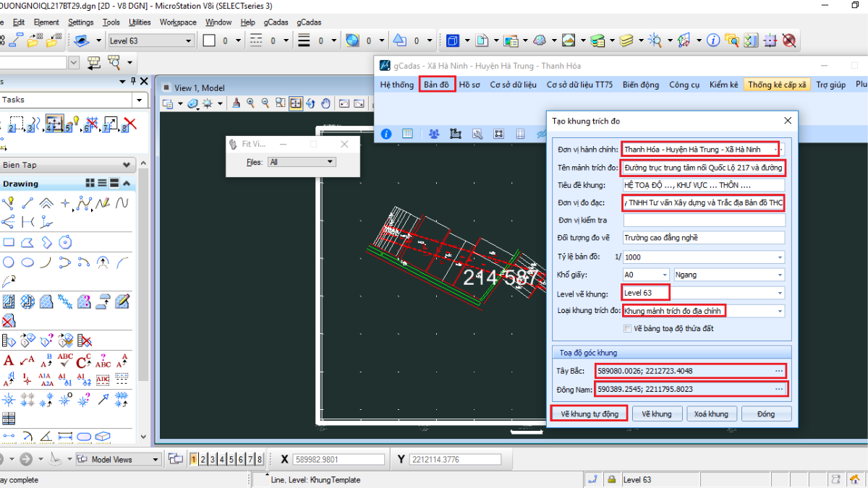Select the Spell Checker ABC tool
The image size is (868, 488).
(x=65, y=360)
